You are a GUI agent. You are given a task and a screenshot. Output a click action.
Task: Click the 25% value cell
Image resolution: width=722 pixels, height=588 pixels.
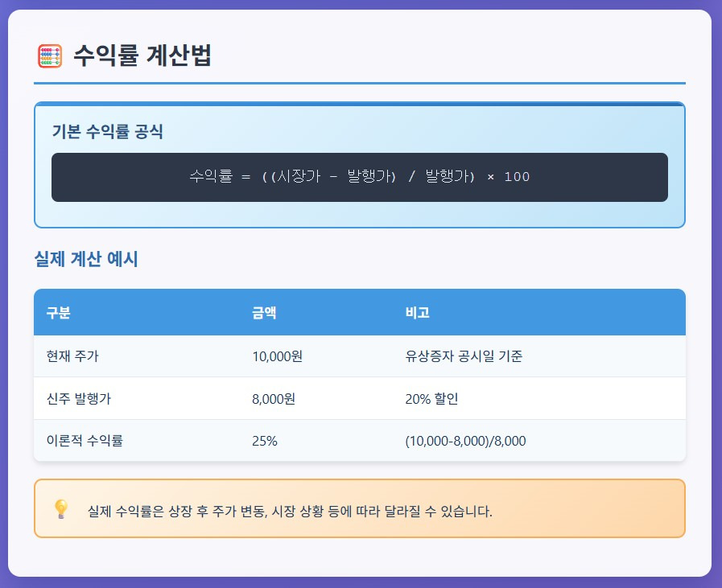tap(265, 441)
